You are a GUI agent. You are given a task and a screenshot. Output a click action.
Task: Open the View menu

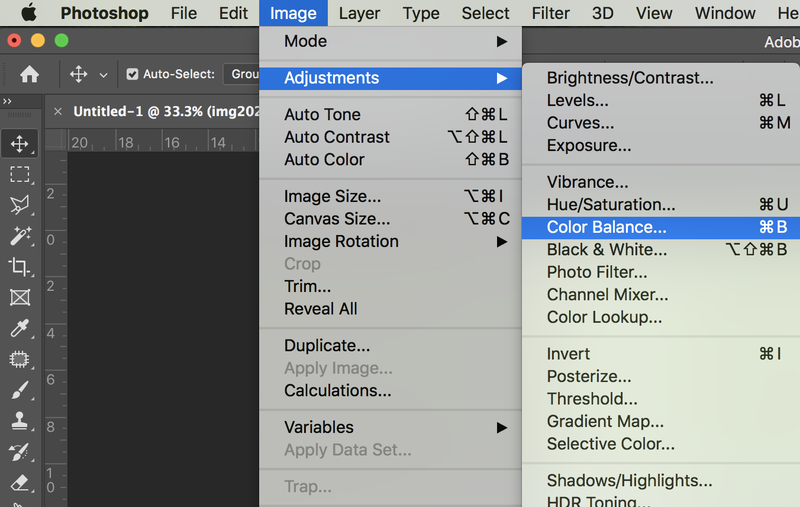pyautogui.click(x=654, y=13)
